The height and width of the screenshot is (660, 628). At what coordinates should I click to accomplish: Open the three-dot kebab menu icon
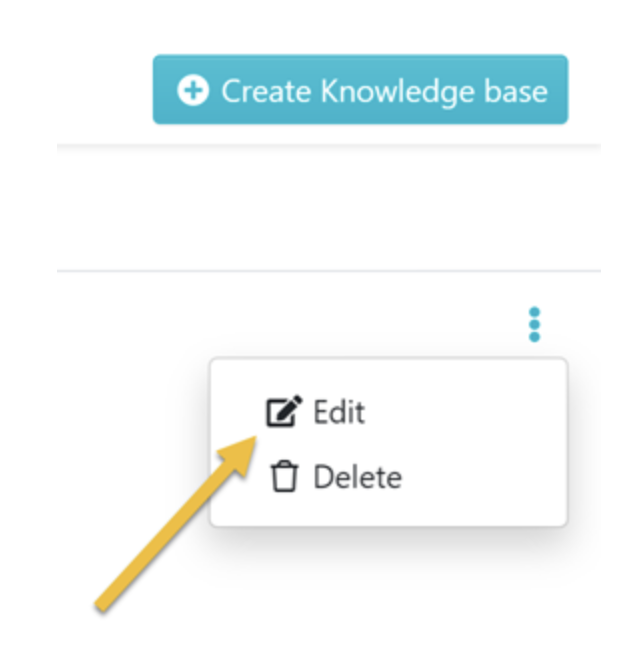point(534,325)
